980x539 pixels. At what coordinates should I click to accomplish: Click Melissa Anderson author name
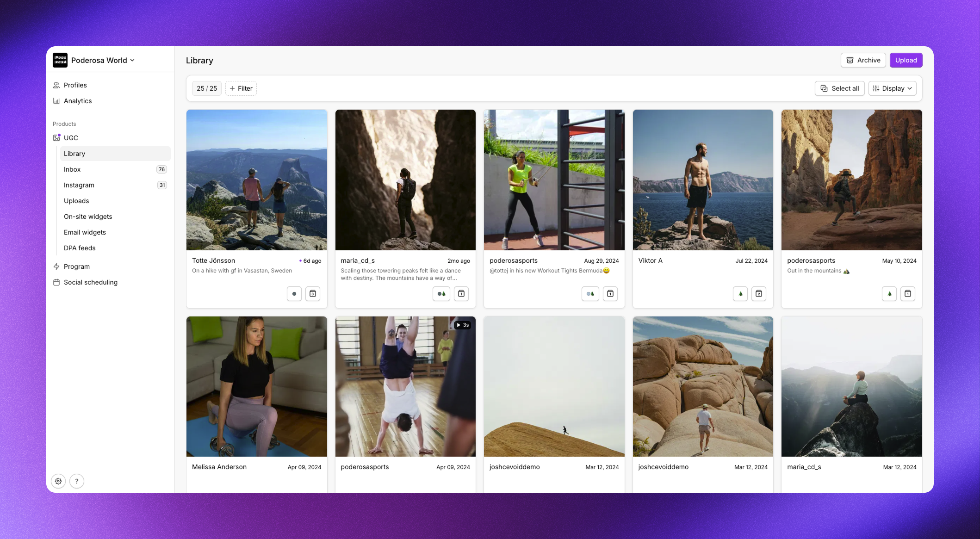219,467
